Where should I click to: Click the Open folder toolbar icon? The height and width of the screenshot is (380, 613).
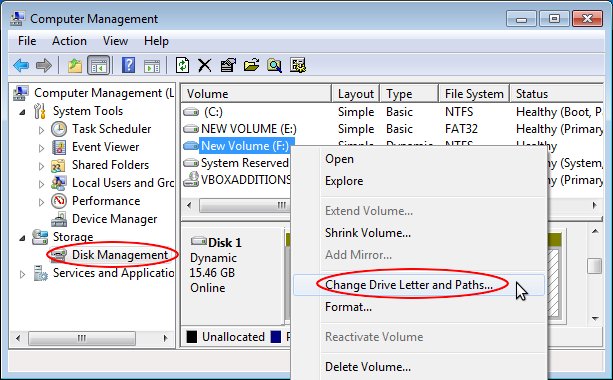(x=251, y=65)
